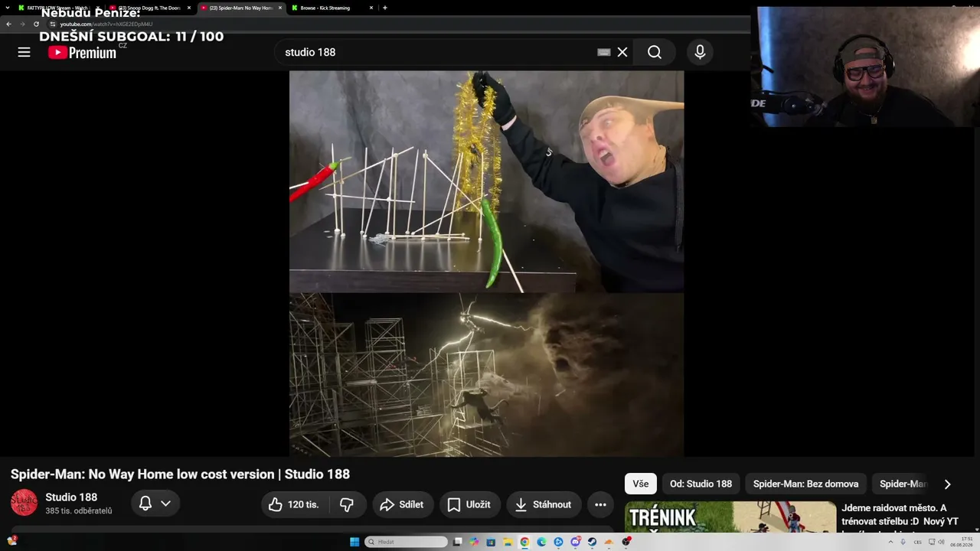The image size is (980, 551).
Task: Expand subscription notification bell dropdown
Action: click(155, 504)
